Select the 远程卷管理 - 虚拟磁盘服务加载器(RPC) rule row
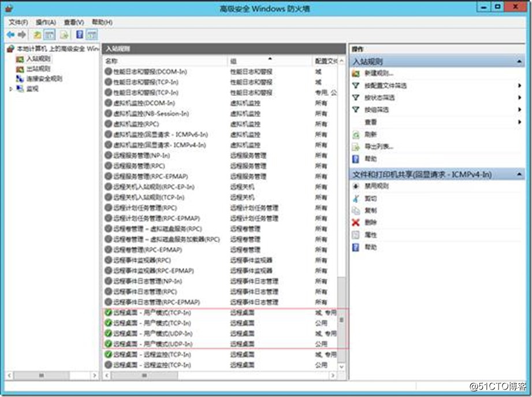Image resolution: width=532 pixels, height=397 pixels. pos(220,239)
